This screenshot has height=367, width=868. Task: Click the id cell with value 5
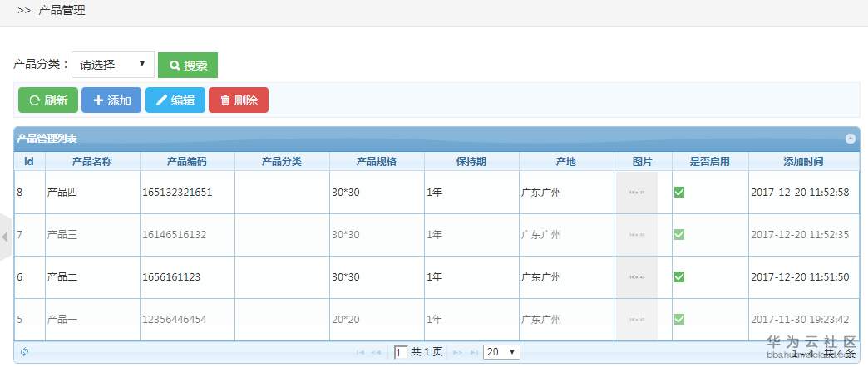click(x=30, y=320)
